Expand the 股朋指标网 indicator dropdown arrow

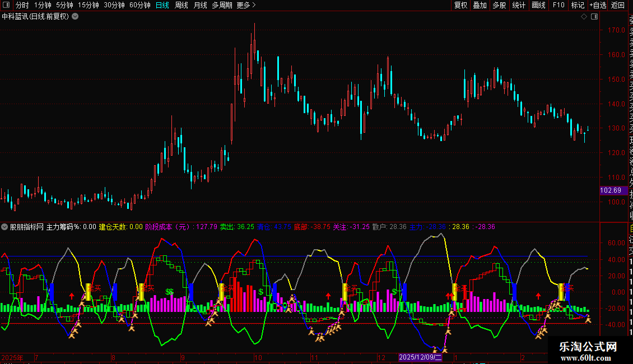[5, 227]
